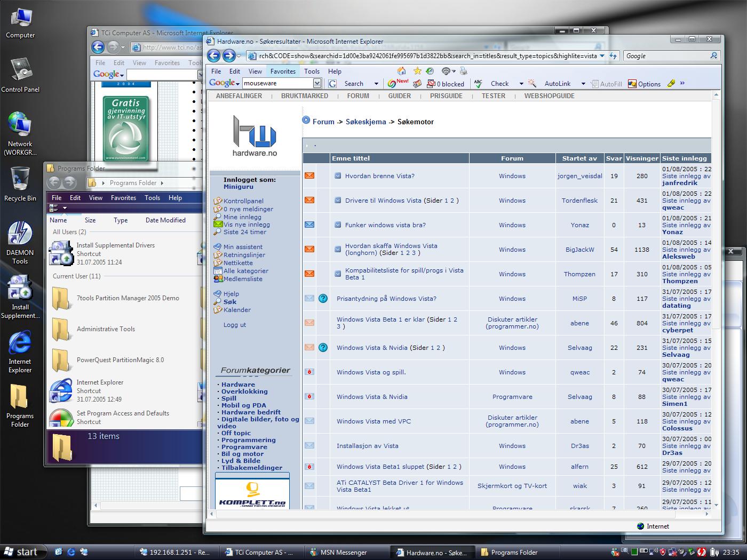Go back in the Hardware.no browser window
The width and height of the screenshot is (747, 560).
coord(213,55)
